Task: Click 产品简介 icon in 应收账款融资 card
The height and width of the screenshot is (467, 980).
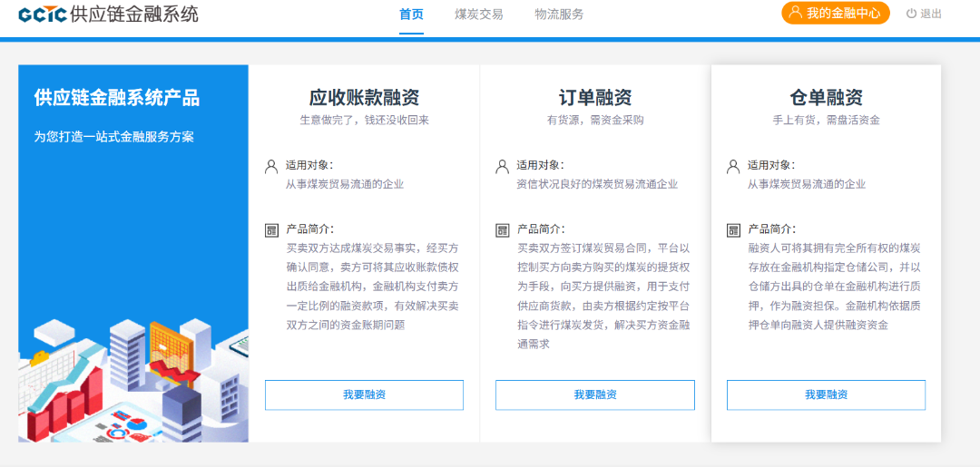Action: pyautogui.click(x=271, y=230)
